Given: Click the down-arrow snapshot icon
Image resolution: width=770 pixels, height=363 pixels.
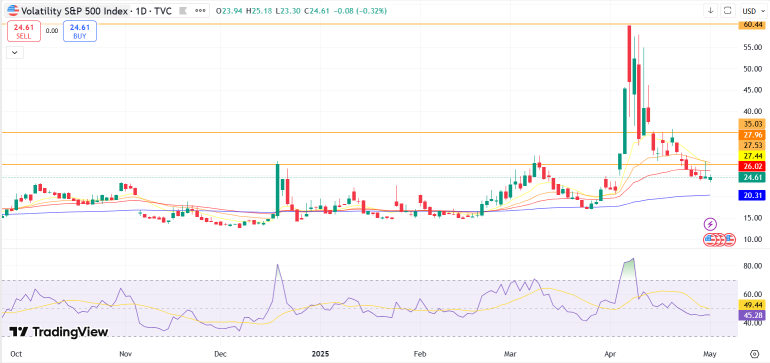Looking at the screenshot, I should (x=711, y=10).
